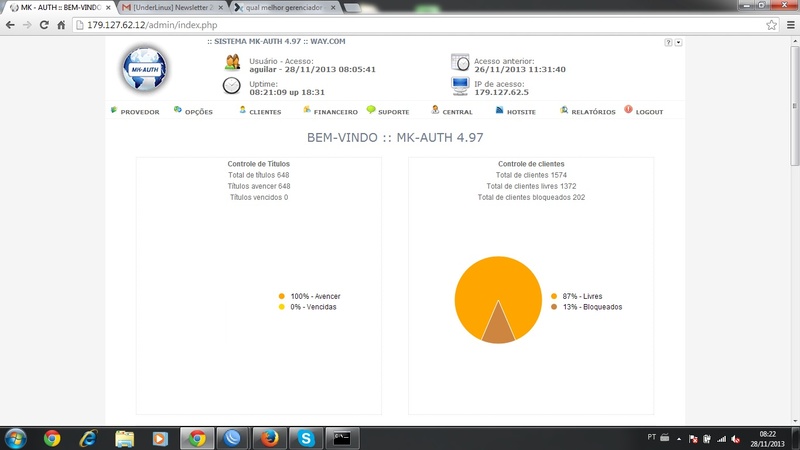Click the computer monitor icon beside IP de acesso

point(460,86)
